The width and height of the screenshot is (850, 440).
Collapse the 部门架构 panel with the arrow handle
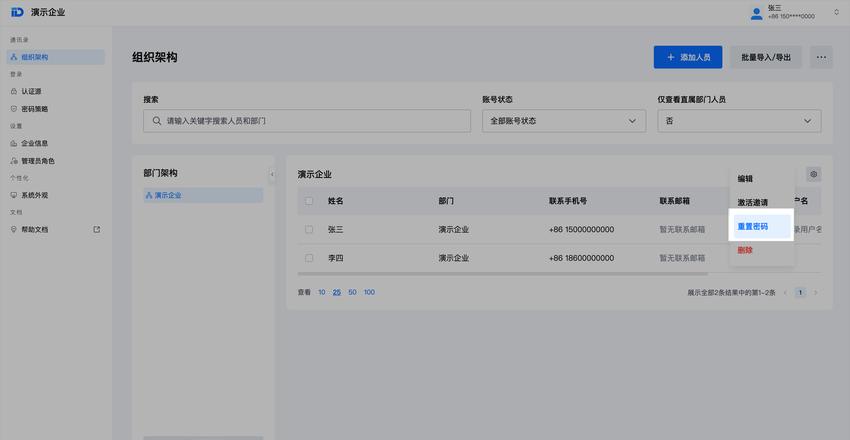[272, 174]
